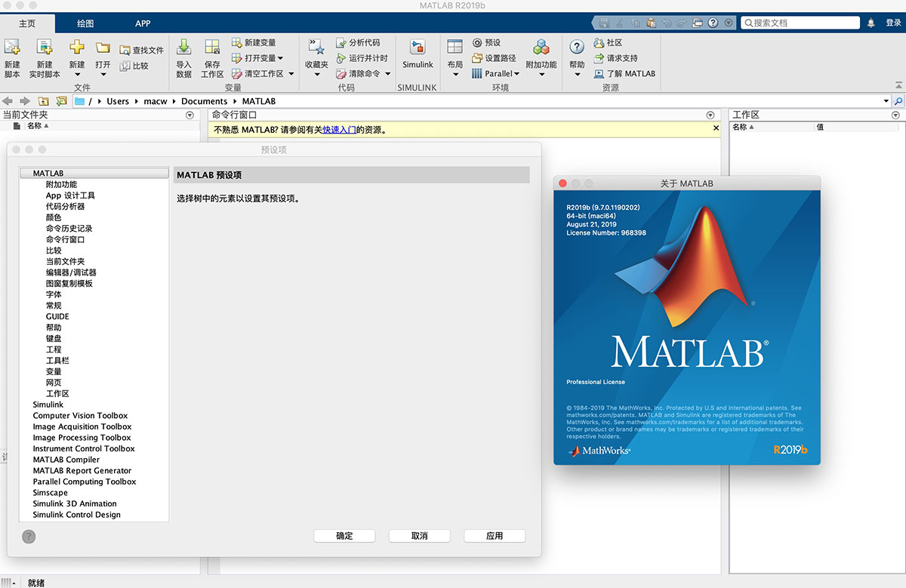Click the 搜索文档 search documentation field
The width and height of the screenshot is (906, 588).
pos(800,23)
